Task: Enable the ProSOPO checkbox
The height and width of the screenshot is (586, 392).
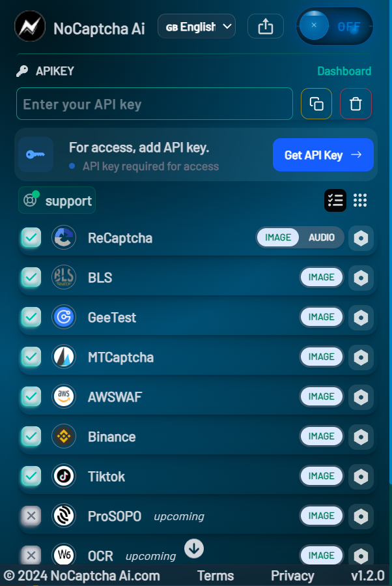Action: [31, 516]
